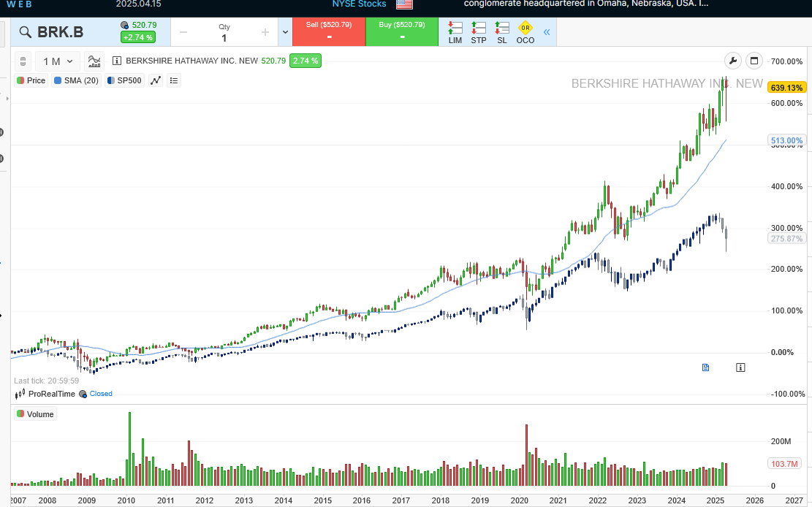This screenshot has width=812, height=507.
Task: Expand the order quantity dropdown arrow
Action: point(285,32)
